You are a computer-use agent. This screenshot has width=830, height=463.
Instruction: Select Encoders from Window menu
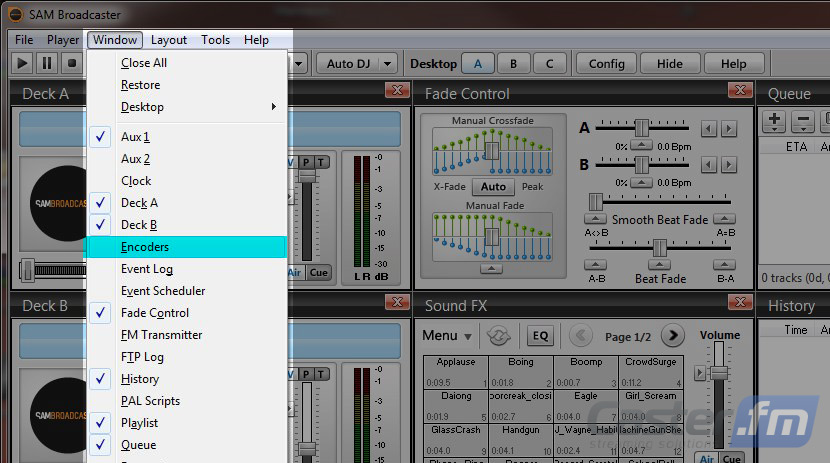185,247
